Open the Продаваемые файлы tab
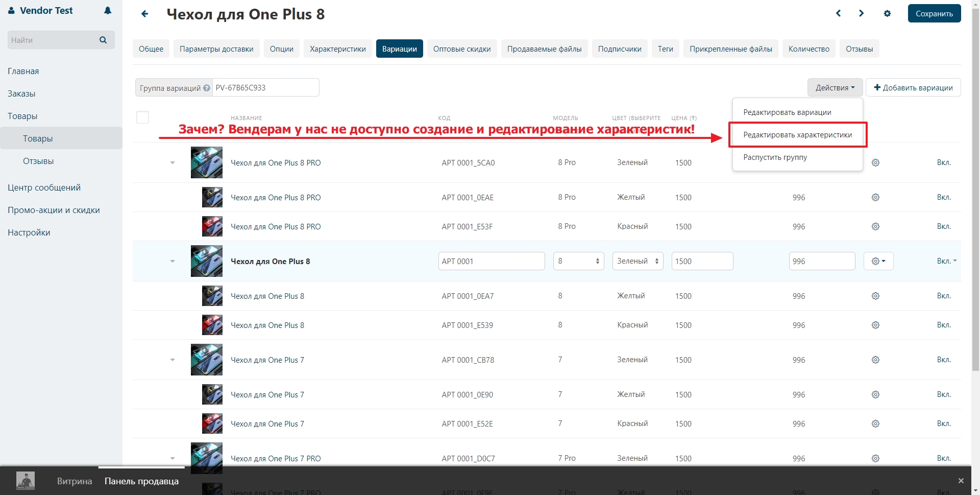 (545, 49)
